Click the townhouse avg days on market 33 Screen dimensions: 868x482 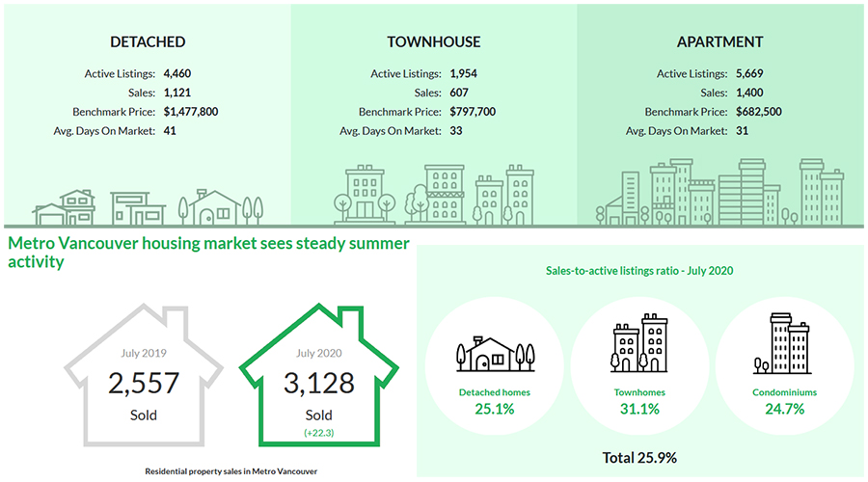(x=456, y=131)
